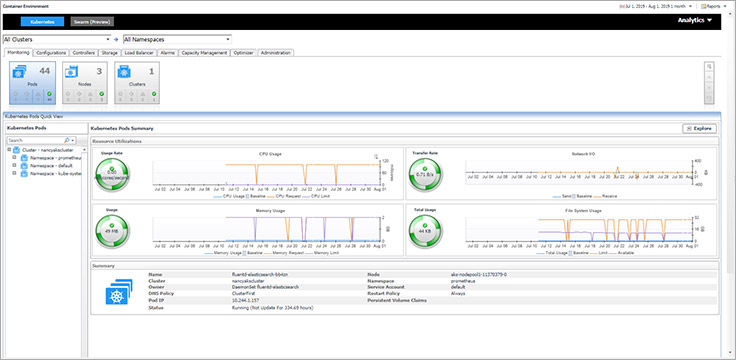This screenshot has width=736, height=360.
Task: Click the nancyakscluster cluster icon in tree
Action: [16, 150]
